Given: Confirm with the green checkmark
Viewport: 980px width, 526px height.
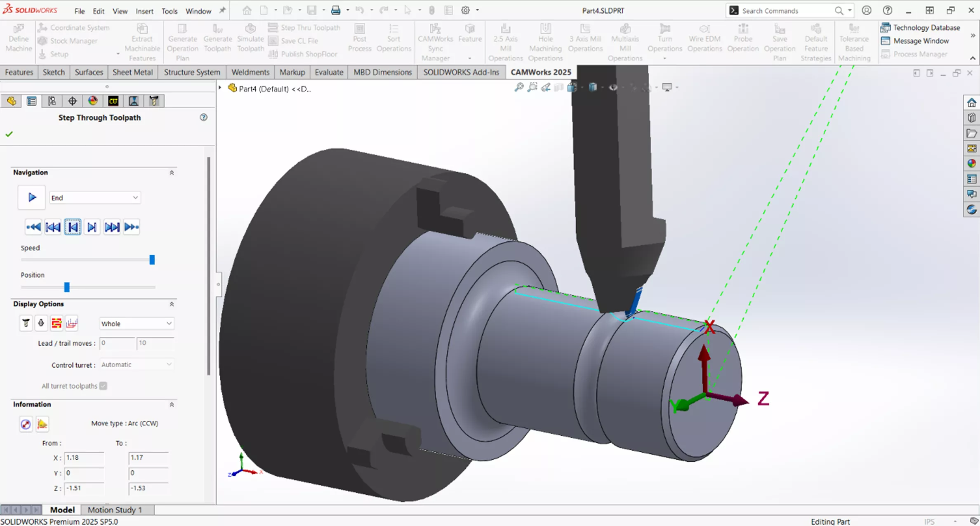Looking at the screenshot, I should 9,134.
